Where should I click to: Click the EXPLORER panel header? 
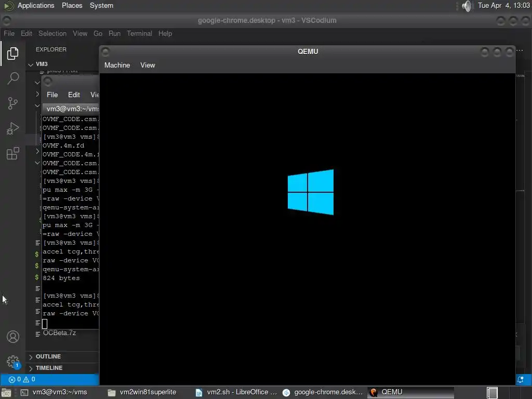51,49
